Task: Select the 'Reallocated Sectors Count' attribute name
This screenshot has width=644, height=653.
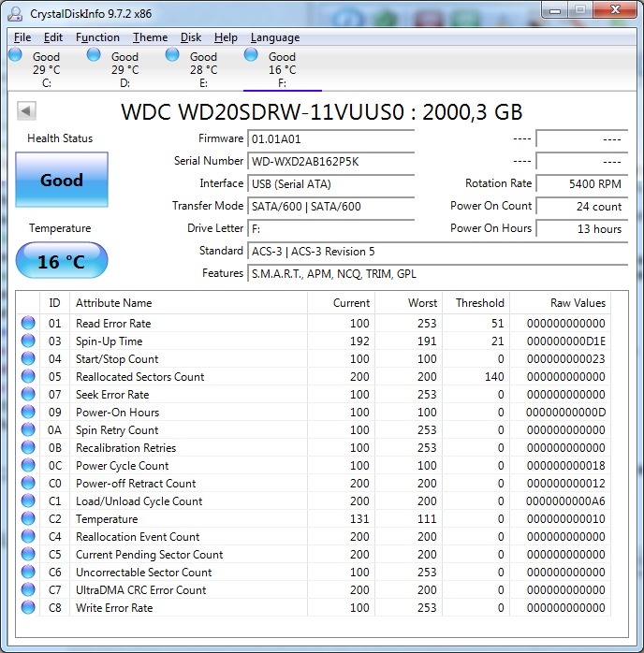Action: [140, 376]
